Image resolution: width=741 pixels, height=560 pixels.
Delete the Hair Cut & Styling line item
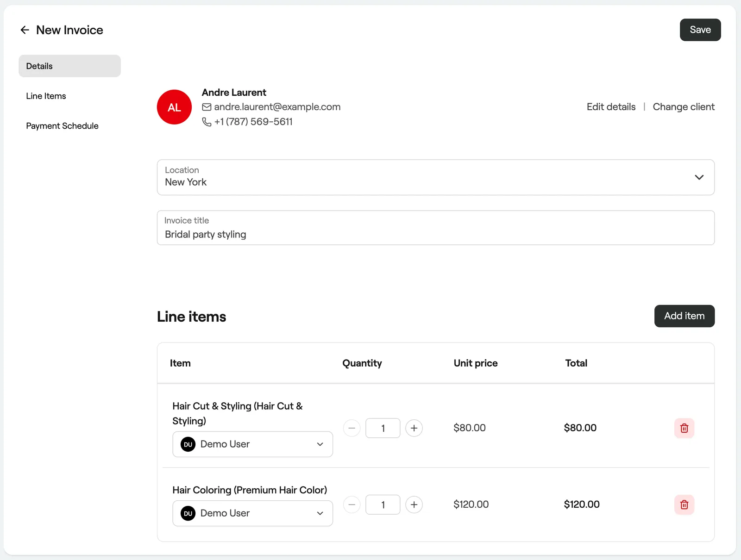(684, 428)
